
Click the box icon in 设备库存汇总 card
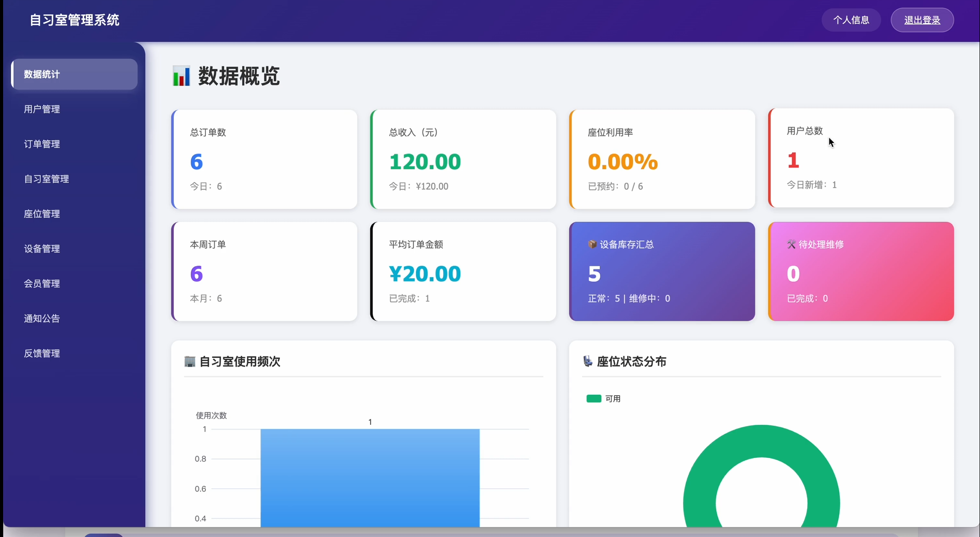point(592,244)
